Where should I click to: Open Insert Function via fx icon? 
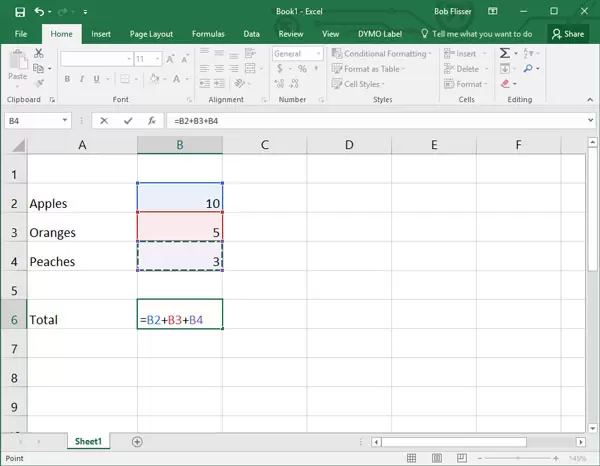point(151,121)
